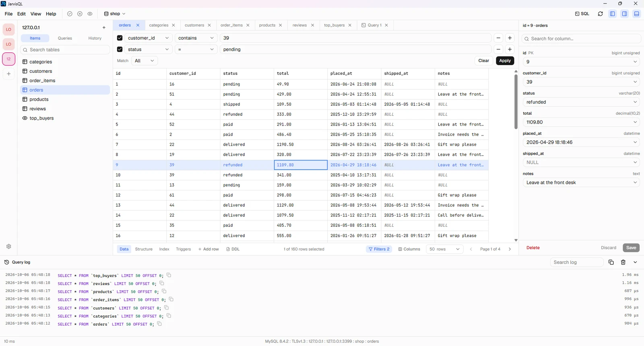Open the contains operator dropdown

click(x=196, y=38)
